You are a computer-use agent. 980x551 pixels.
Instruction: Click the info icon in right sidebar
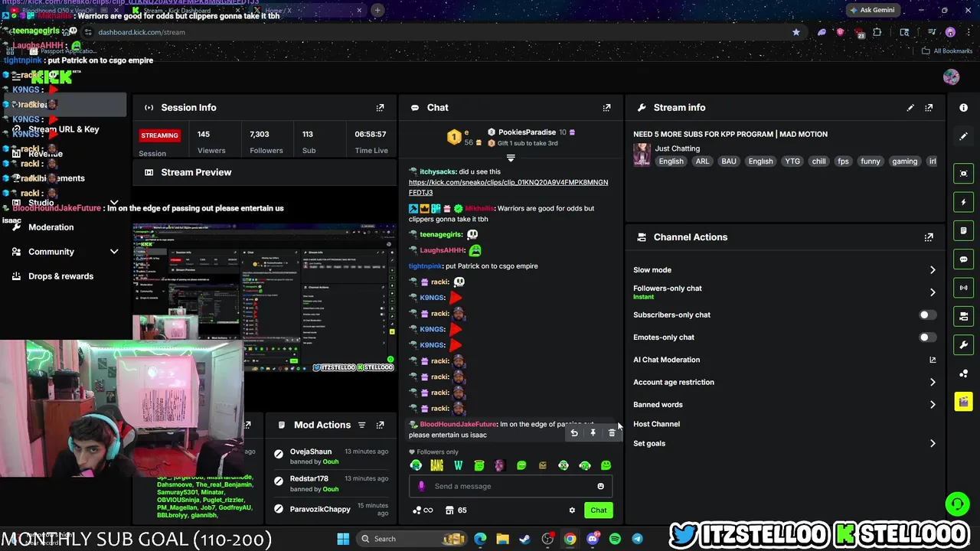coord(964,108)
